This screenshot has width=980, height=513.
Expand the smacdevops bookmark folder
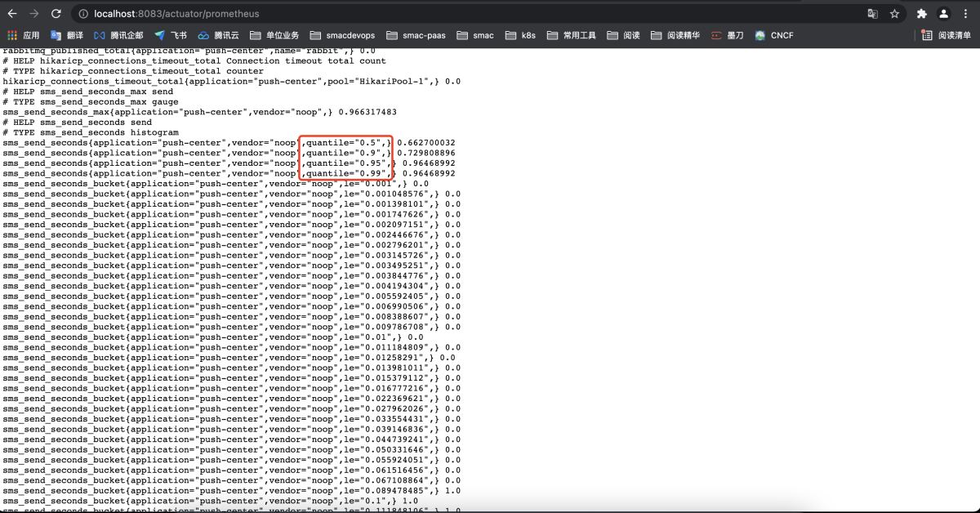coord(342,35)
